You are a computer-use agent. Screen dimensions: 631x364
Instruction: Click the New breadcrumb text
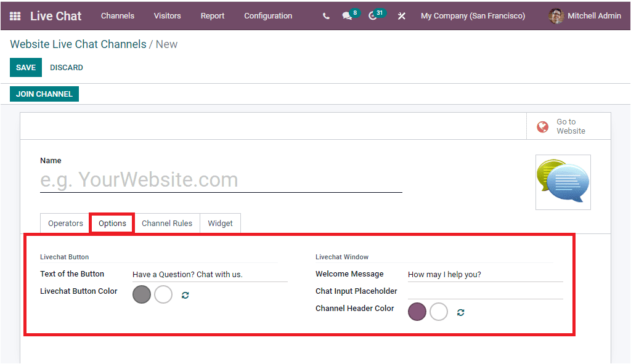pos(166,44)
